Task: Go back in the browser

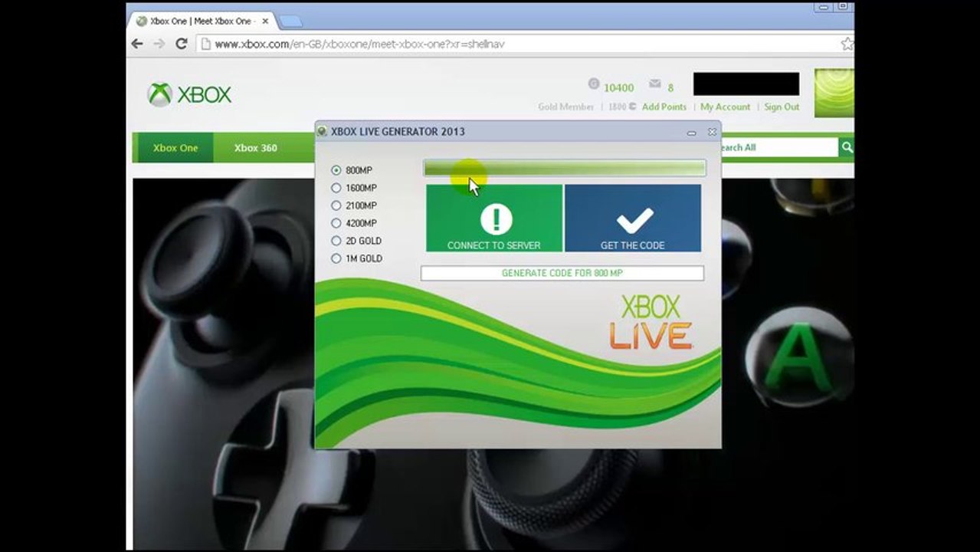Action: point(137,44)
